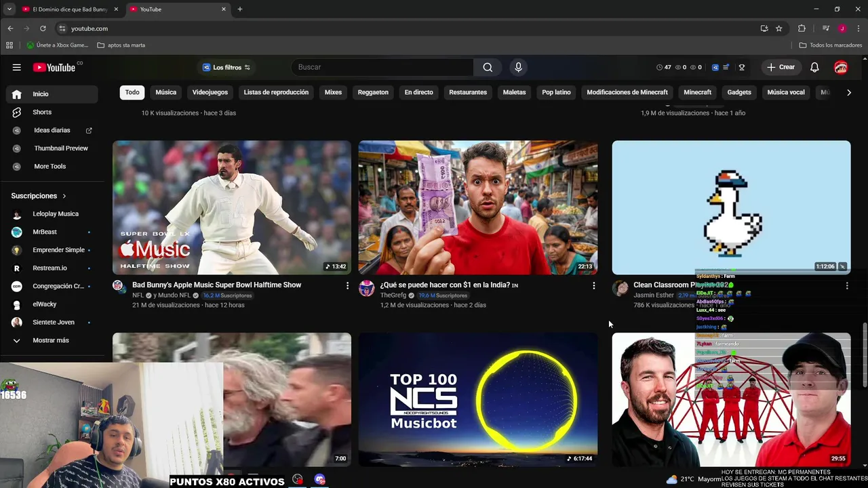
Task: Play the India $1 video thumbnail
Action: click(478, 207)
